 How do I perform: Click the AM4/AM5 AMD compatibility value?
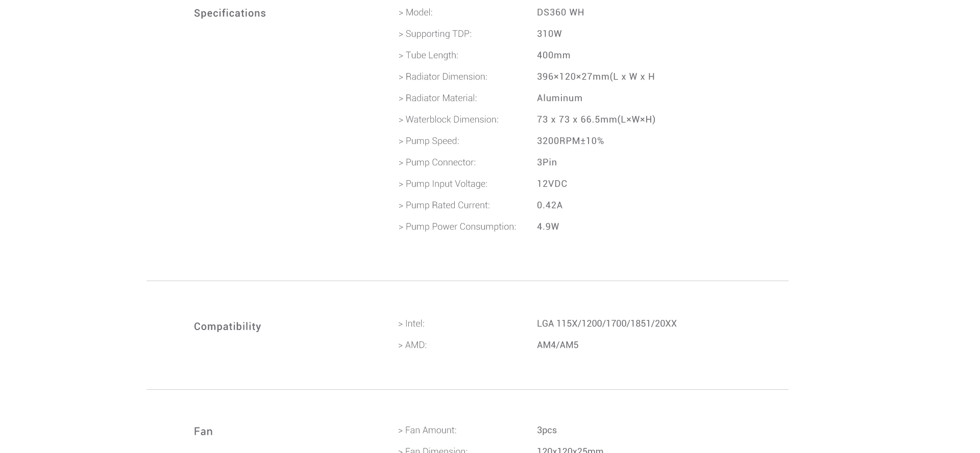[558, 345]
